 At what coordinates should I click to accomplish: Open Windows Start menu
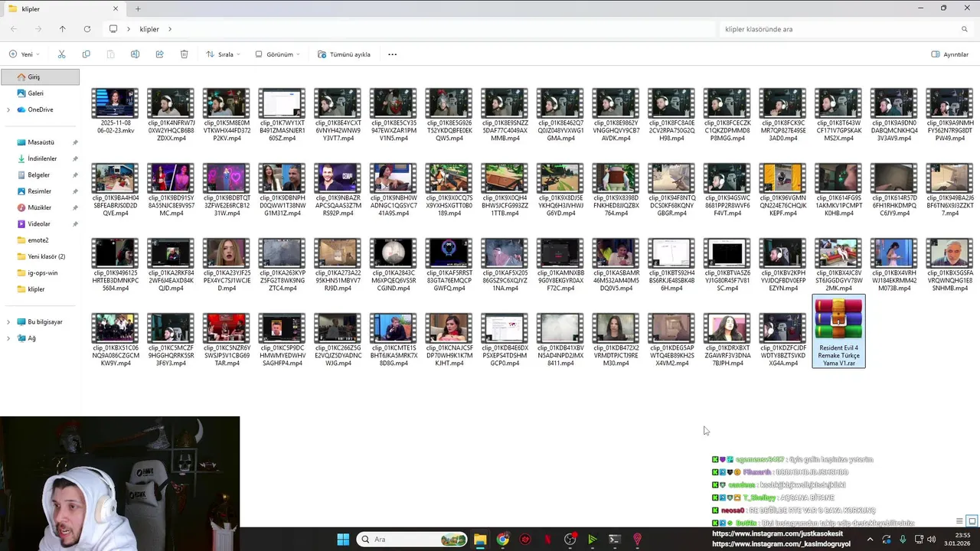(343, 540)
